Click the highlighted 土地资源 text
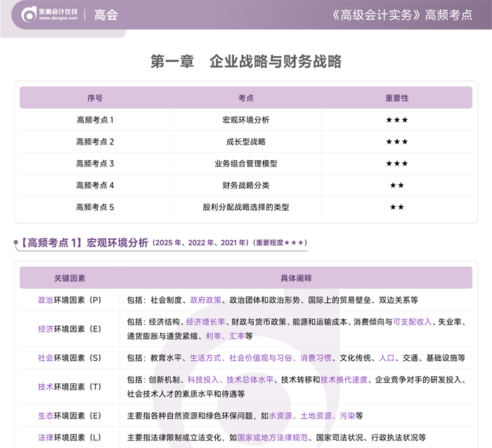This screenshot has height=448, width=492. pos(316,416)
